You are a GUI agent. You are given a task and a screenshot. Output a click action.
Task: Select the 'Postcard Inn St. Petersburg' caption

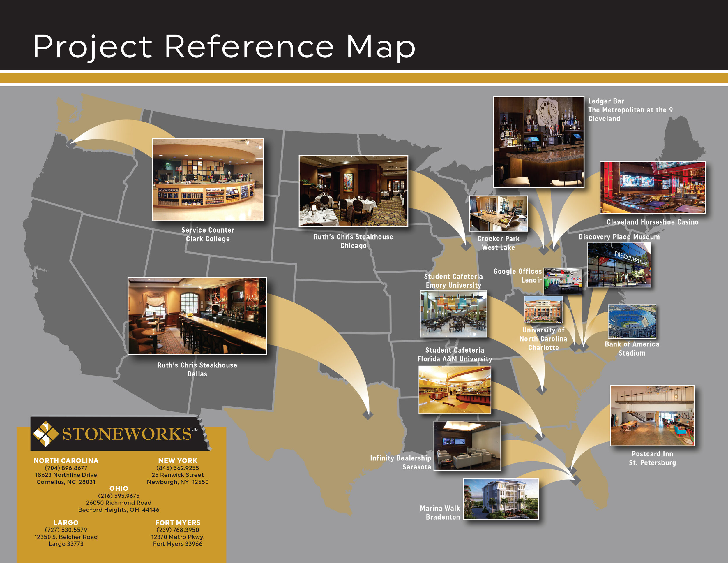[x=652, y=458]
